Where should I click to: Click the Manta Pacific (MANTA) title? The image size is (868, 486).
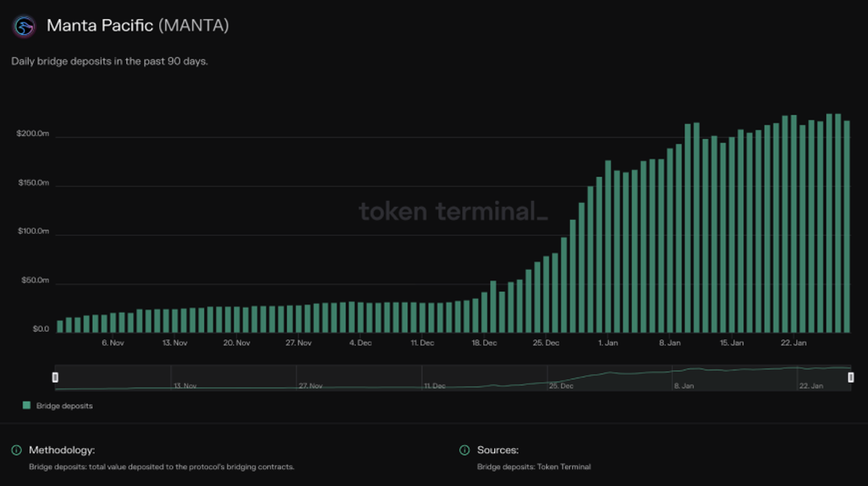tap(138, 25)
